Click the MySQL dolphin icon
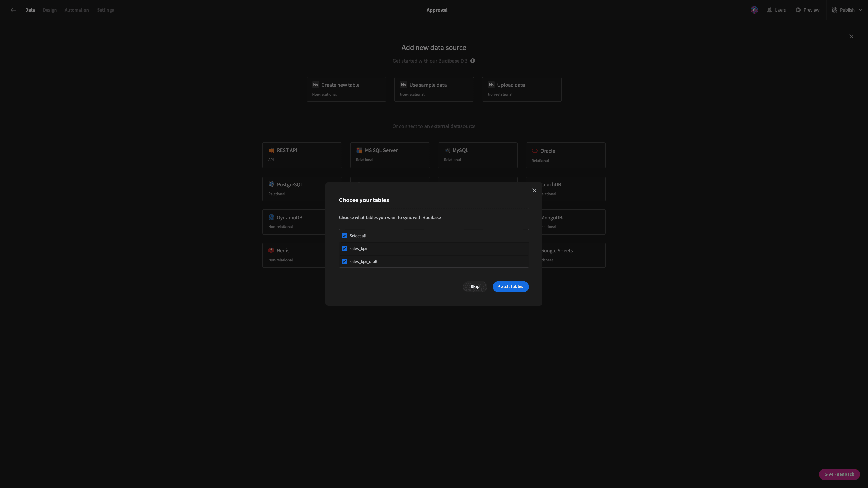868x488 pixels. (x=447, y=150)
